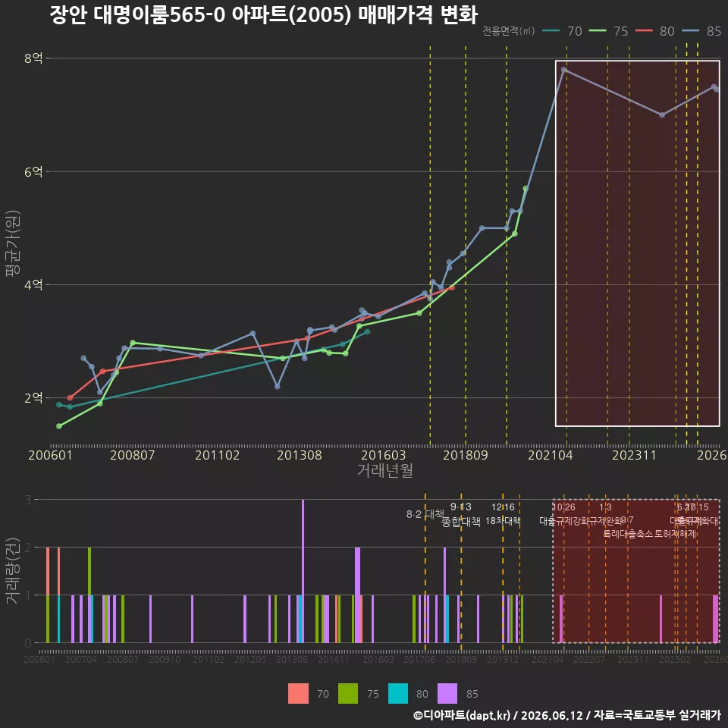
Task: Click the 85㎡ peak data point near 8억
Action: tap(563, 70)
